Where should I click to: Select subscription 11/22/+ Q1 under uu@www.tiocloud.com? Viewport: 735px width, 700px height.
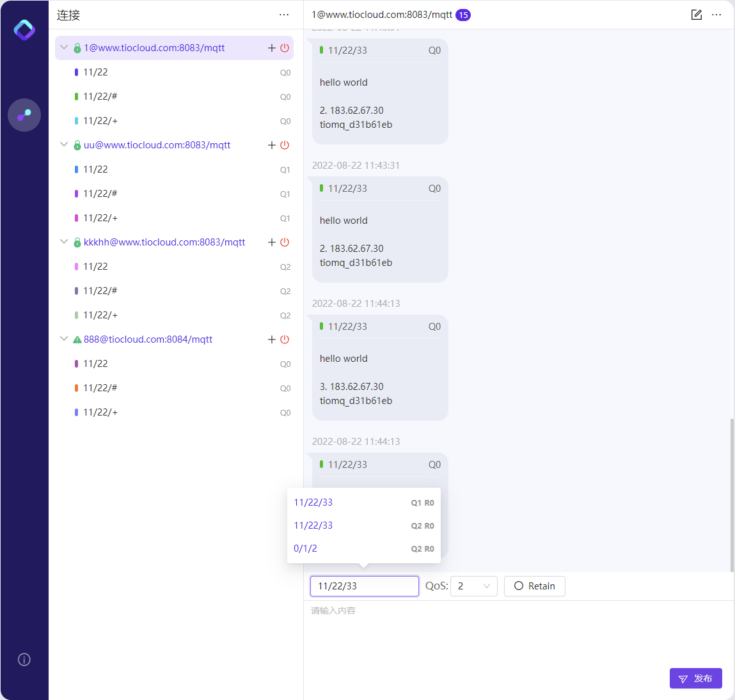click(x=175, y=218)
